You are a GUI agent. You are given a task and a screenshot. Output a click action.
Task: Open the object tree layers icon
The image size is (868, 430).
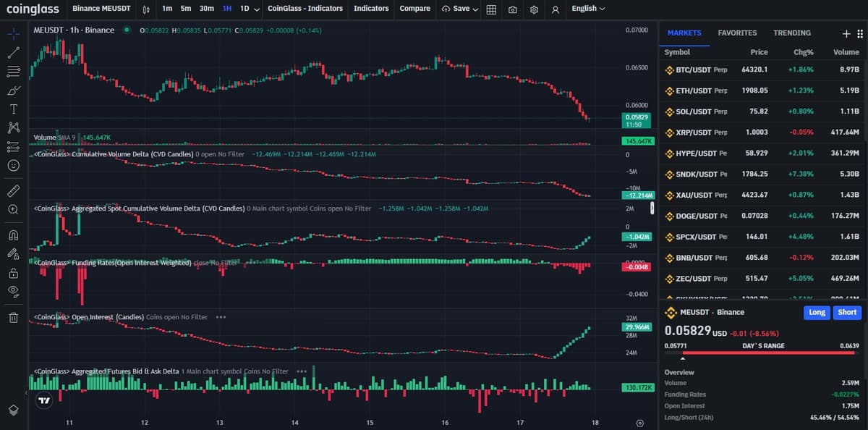13,410
